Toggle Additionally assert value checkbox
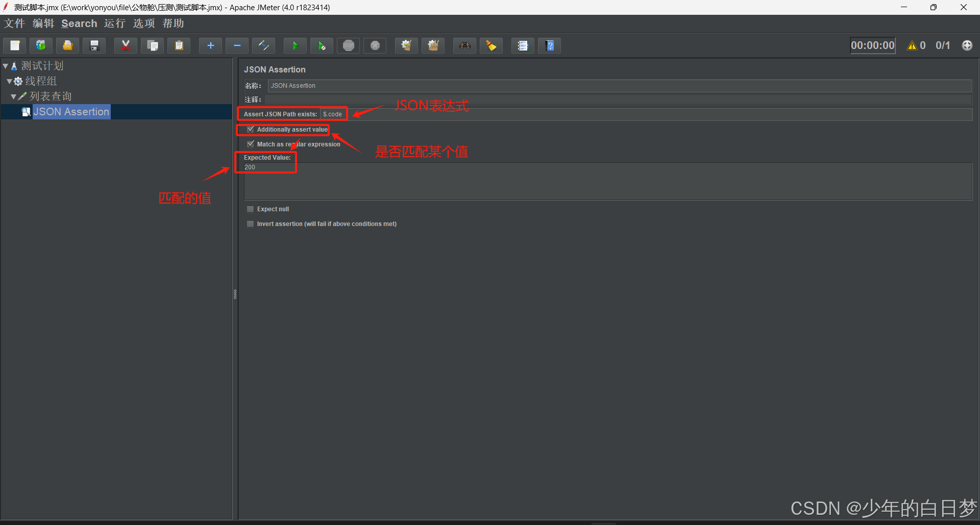The width and height of the screenshot is (980, 525). [251, 130]
